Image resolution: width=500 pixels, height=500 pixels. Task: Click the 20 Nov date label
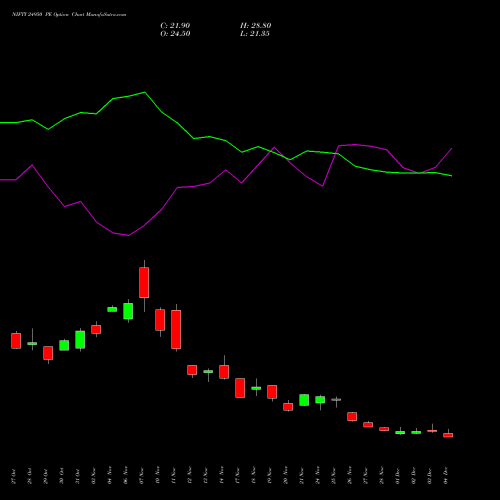286,476
